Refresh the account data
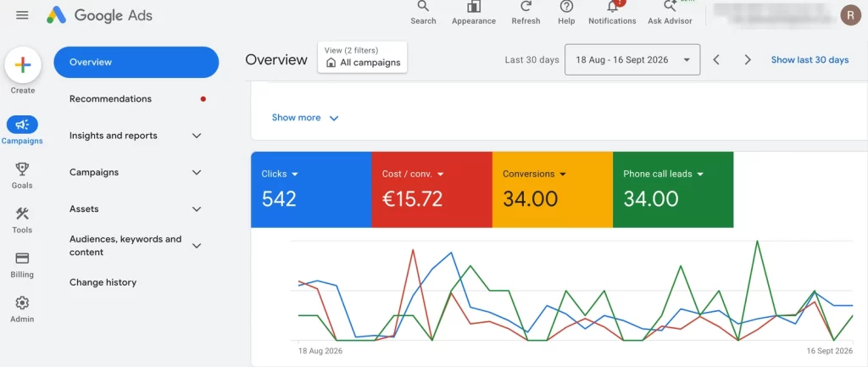 (526, 13)
